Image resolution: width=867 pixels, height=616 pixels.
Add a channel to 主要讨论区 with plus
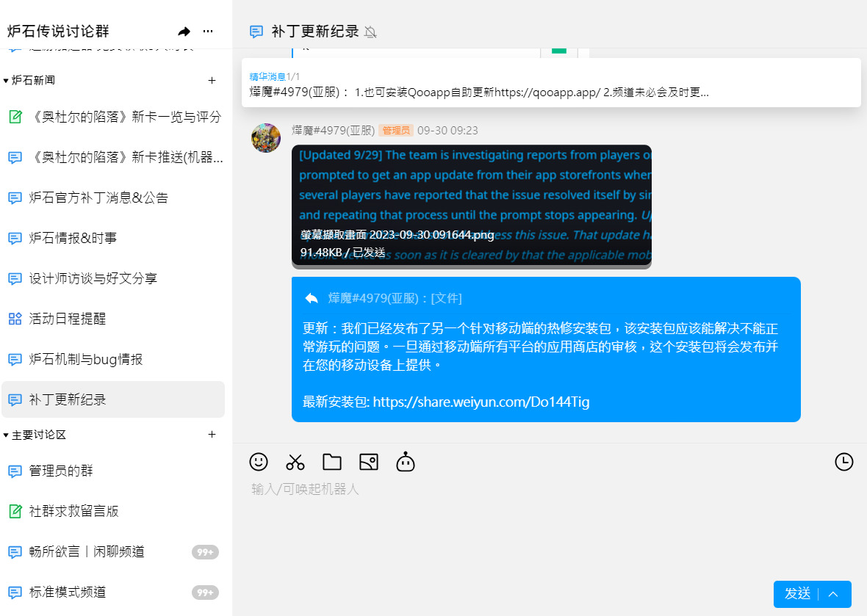[x=212, y=435]
